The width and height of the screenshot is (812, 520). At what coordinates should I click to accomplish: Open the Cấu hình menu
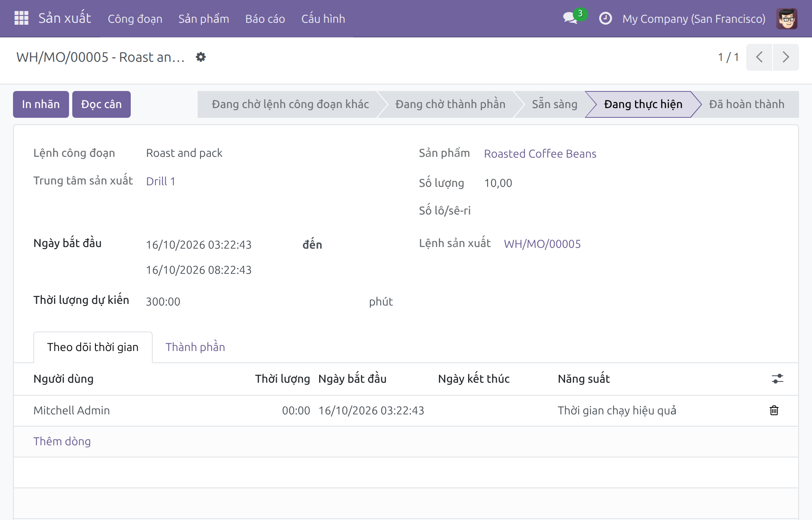323,19
